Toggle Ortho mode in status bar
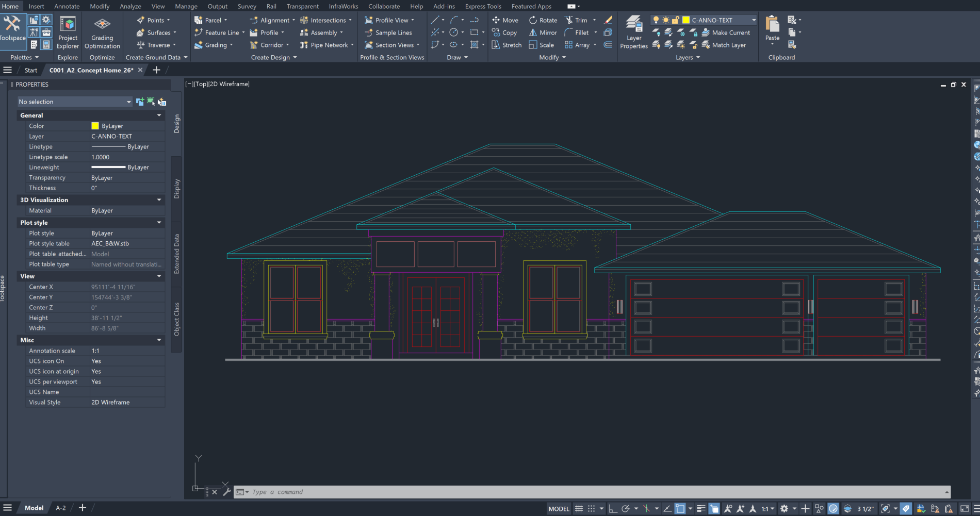This screenshot has width=980, height=516. click(613, 509)
